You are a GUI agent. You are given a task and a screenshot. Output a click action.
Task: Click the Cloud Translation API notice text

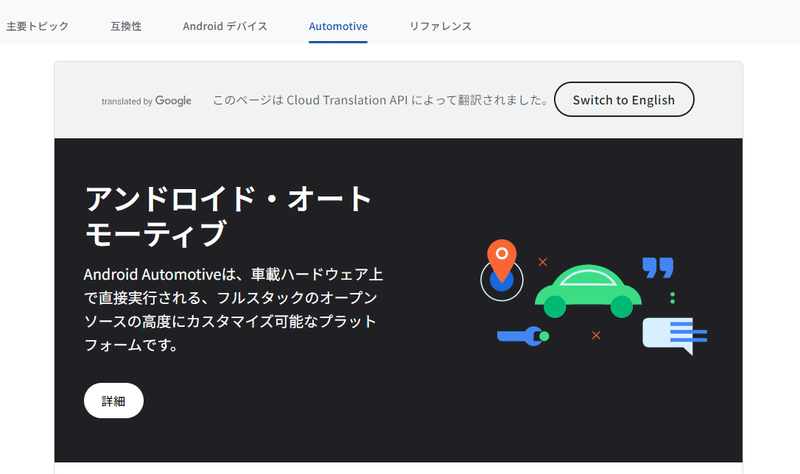pyautogui.click(x=380, y=100)
